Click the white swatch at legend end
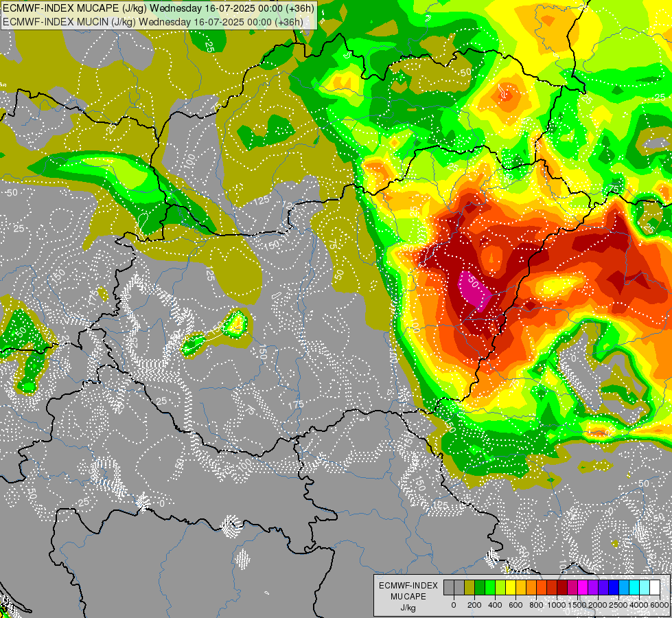The width and height of the screenshot is (672, 618). (x=655, y=588)
